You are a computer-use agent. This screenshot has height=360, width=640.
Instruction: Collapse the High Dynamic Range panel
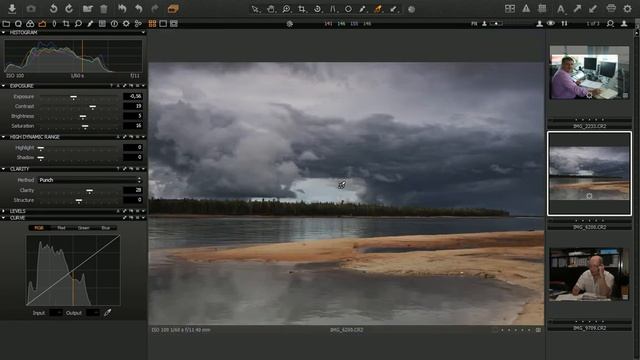tap(4, 137)
